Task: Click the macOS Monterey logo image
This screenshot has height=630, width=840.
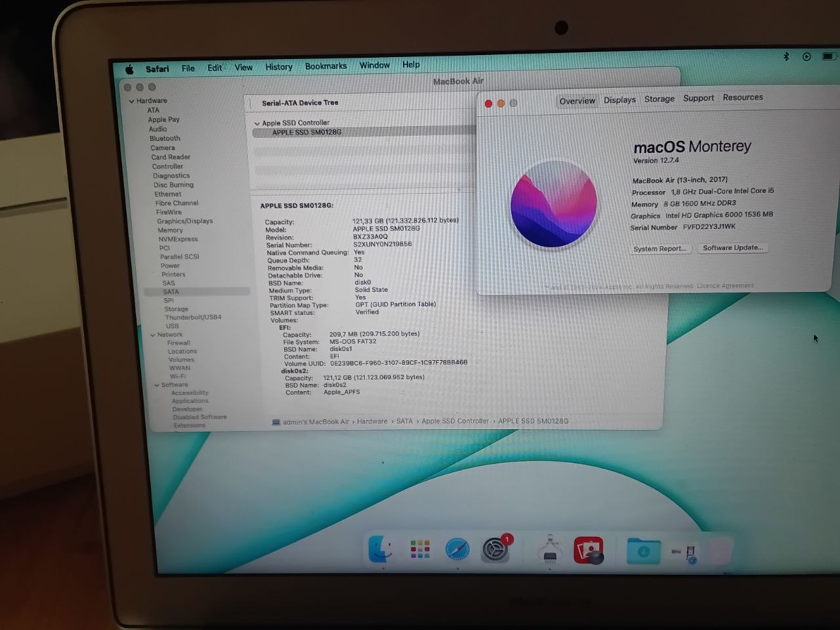Action: 553,204
